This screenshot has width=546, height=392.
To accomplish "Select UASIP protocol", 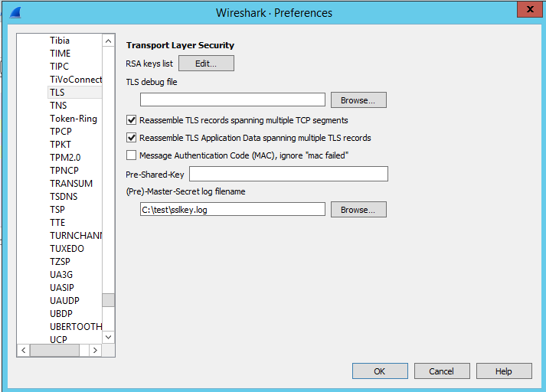I will 62,288.
